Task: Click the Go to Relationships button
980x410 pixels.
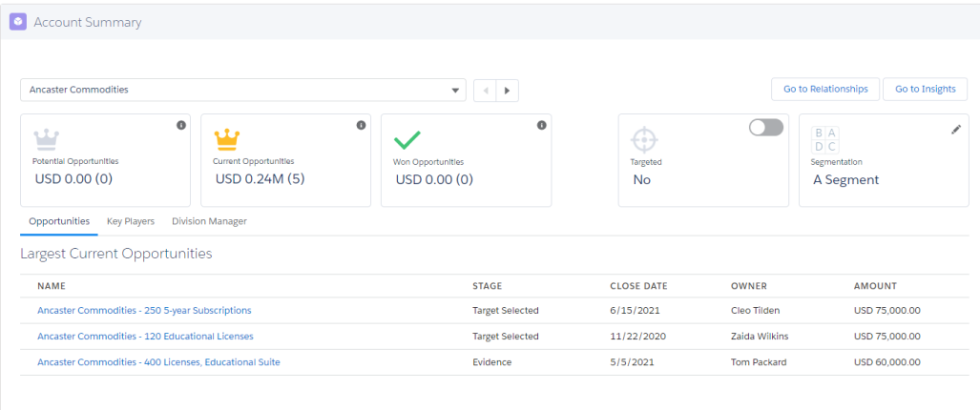Action: (x=825, y=90)
